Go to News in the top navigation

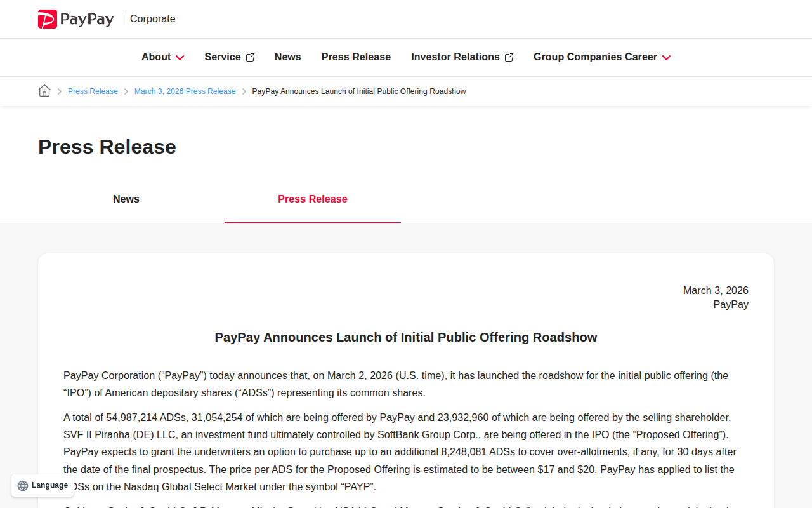click(288, 57)
